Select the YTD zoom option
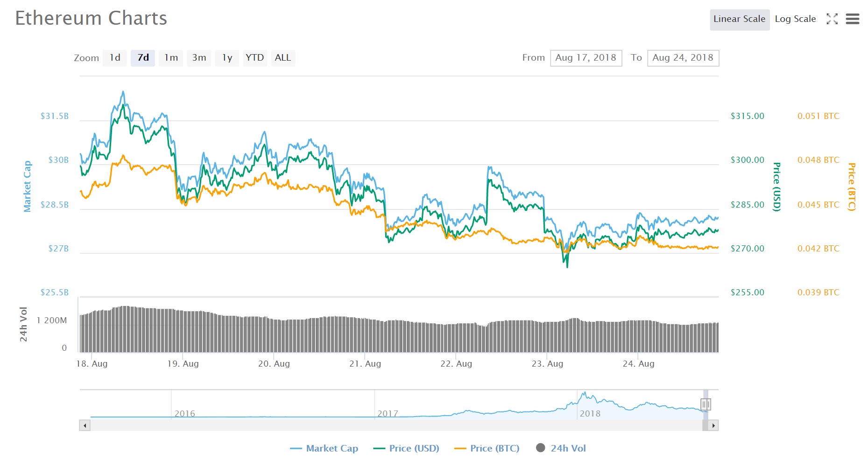 pyautogui.click(x=255, y=58)
